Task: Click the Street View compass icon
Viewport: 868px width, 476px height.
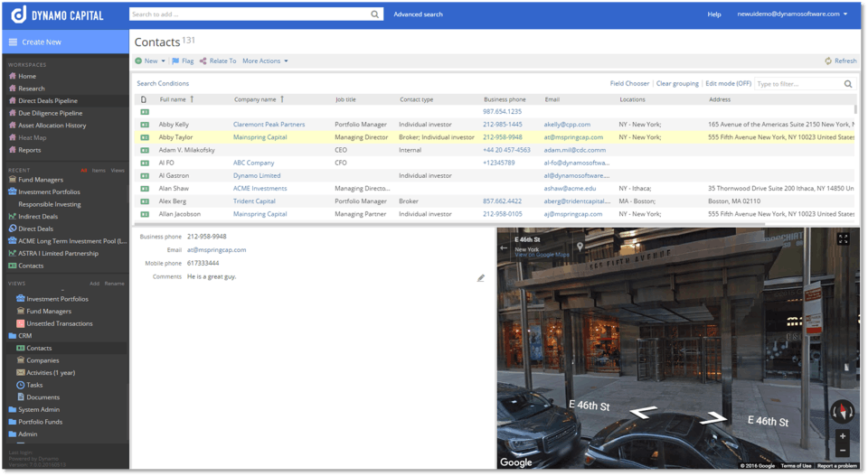Action: [x=842, y=412]
